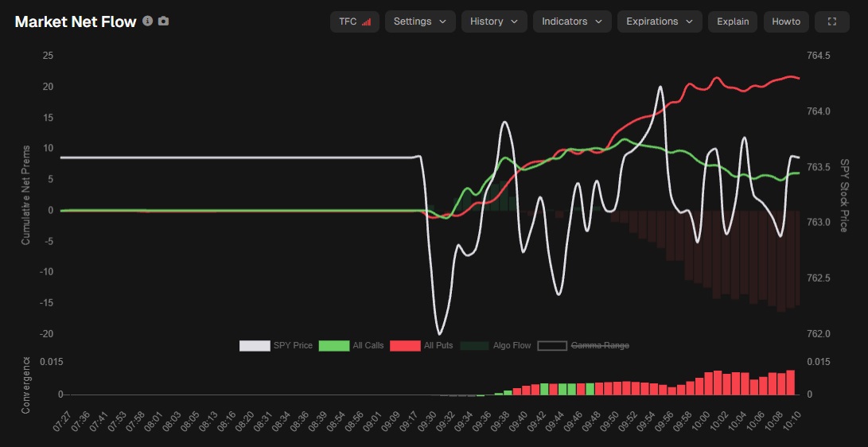Click the 762.0 price axis value
Image resolution: width=868 pixels, height=447 pixels.
tap(819, 334)
